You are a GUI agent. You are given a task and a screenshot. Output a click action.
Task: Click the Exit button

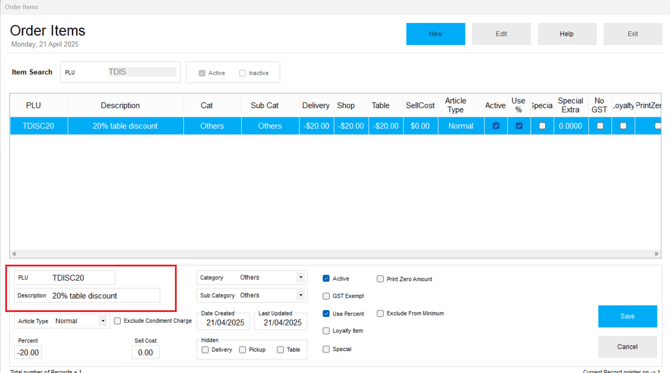633,34
